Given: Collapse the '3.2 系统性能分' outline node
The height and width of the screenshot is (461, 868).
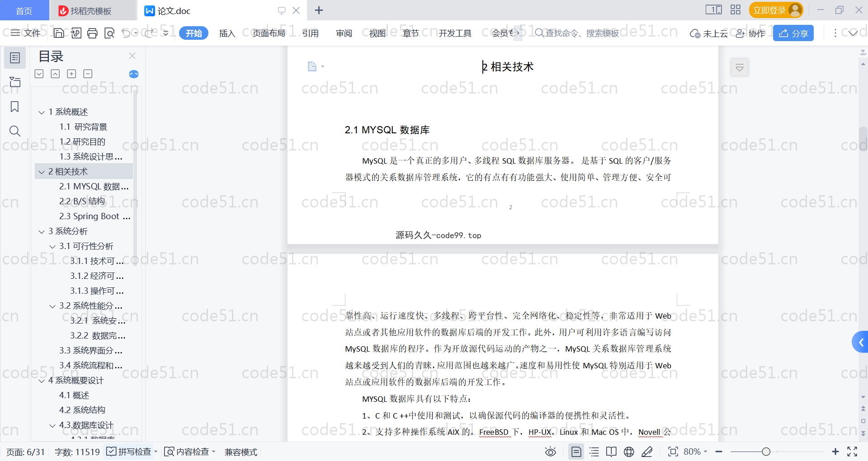Looking at the screenshot, I should pos(52,306).
